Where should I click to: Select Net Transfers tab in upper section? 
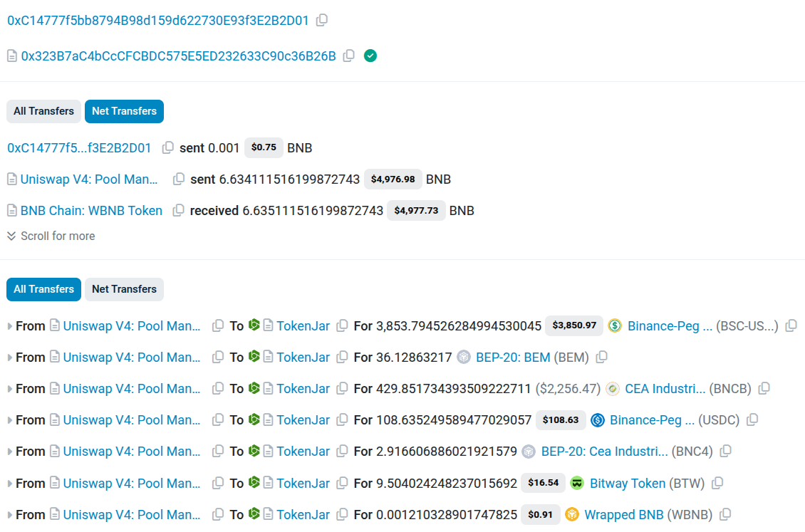click(124, 111)
